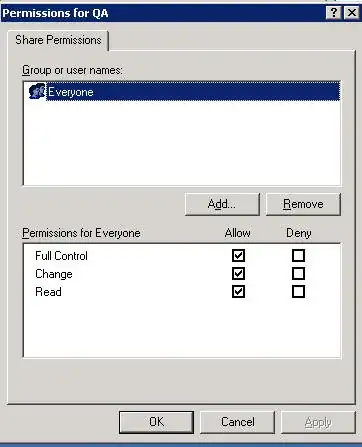
Task: Click the question mark help button
Action: (334, 13)
